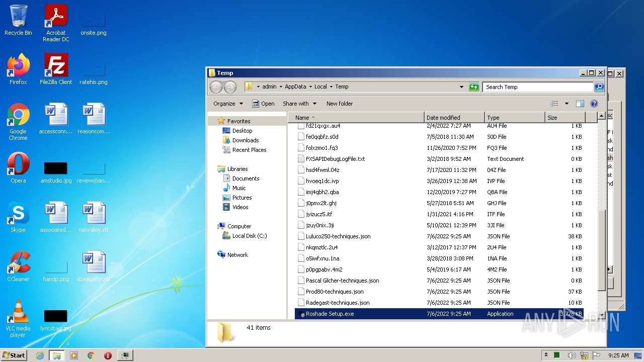The height and width of the screenshot is (362, 644).
Task: Click the search magnifier icon
Action: (x=599, y=87)
